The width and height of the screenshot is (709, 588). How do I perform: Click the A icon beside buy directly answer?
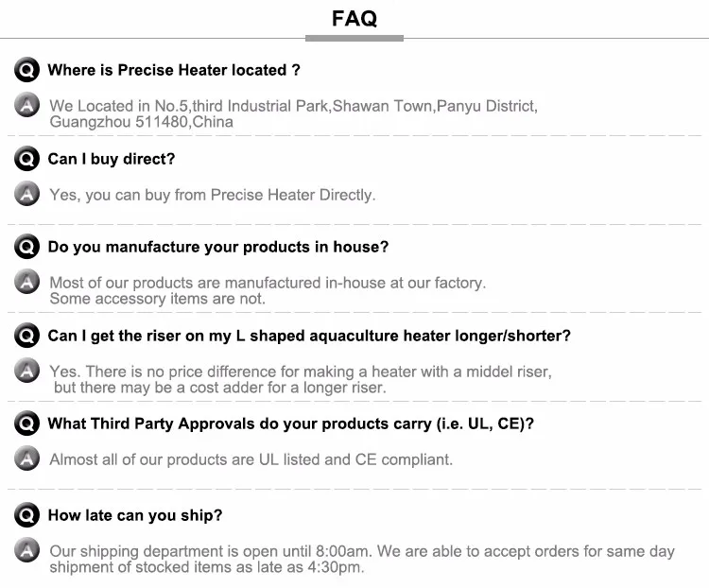[26, 195]
